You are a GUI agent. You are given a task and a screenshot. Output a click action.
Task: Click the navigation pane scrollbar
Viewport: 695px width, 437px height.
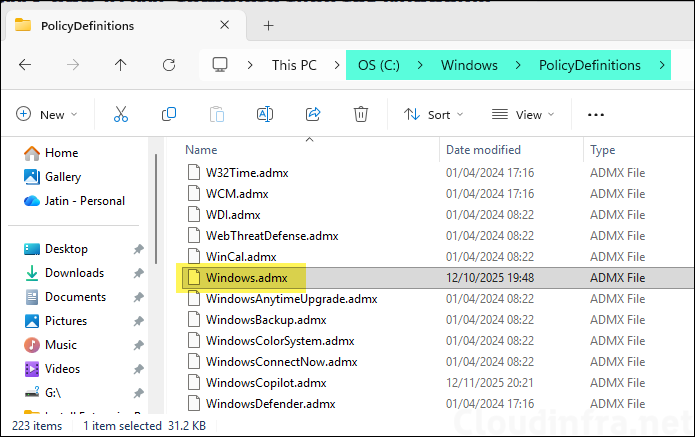tap(156, 208)
